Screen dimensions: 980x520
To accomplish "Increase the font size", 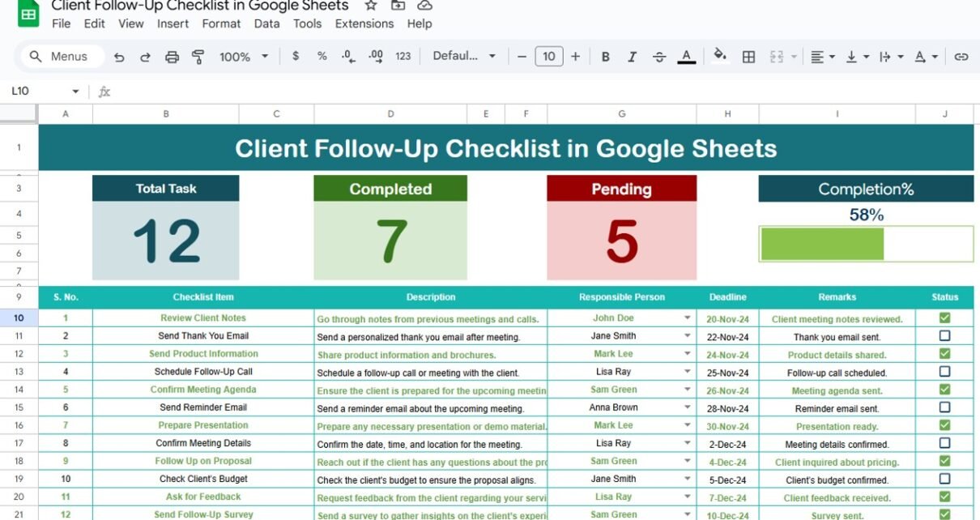I will pyautogui.click(x=575, y=57).
